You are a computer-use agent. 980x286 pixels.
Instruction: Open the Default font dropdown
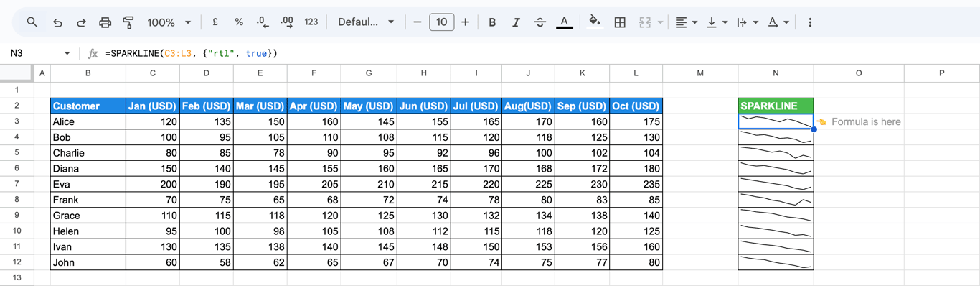pos(366,22)
